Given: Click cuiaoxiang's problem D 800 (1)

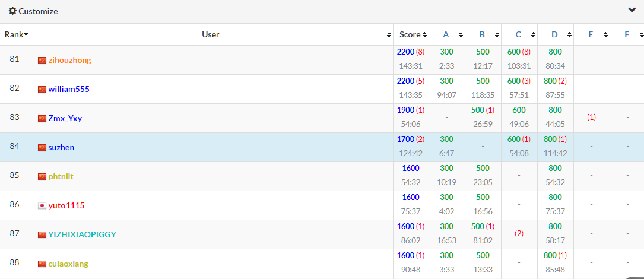Looking at the screenshot, I should click(x=555, y=256).
